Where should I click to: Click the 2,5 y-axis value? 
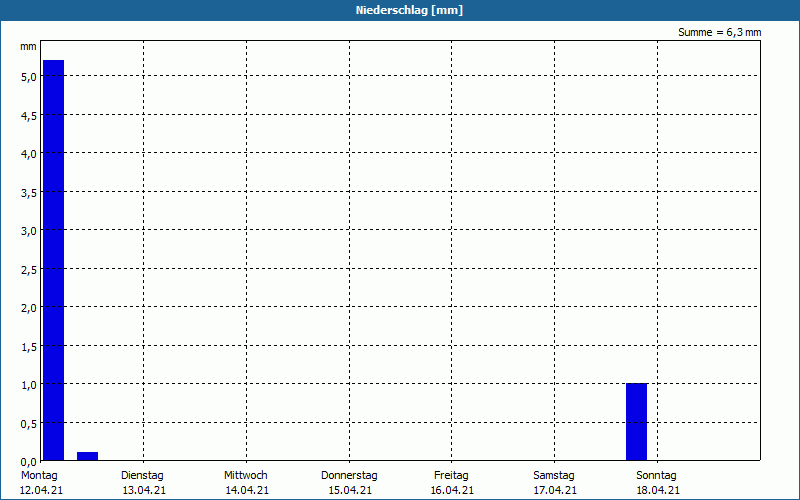tap(29, 269)
